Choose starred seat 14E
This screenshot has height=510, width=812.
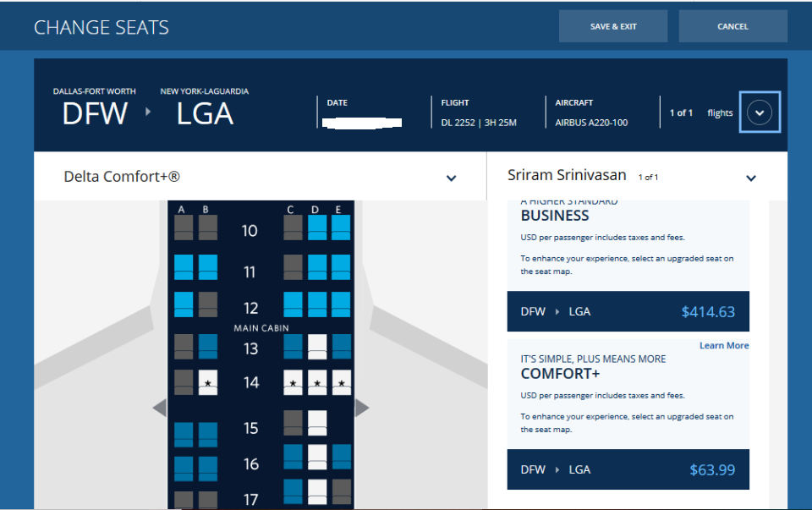click(341, 382)
